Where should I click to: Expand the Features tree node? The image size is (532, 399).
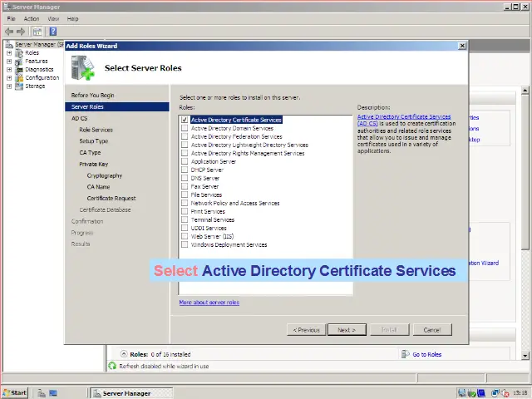[x=9, y=62]
